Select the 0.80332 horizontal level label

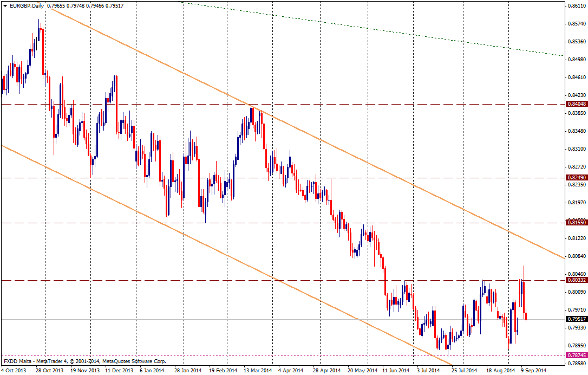tap(575, 280)
